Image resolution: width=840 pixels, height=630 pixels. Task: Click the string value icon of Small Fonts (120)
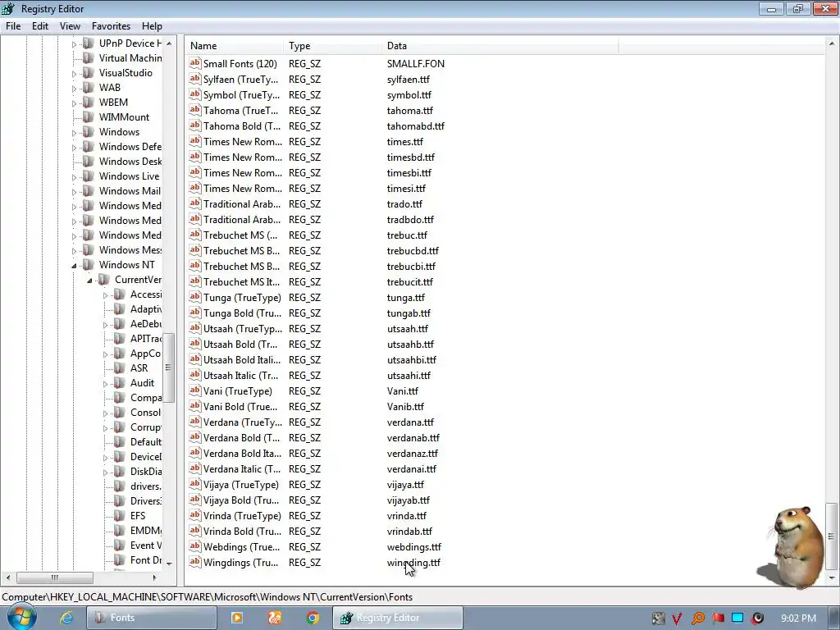pos(195,63)
